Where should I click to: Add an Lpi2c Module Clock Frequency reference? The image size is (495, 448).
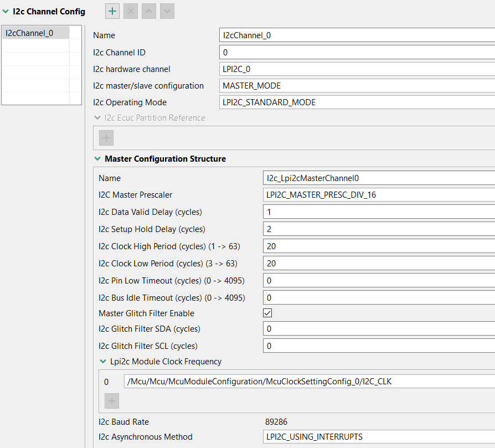click(111, 401)
